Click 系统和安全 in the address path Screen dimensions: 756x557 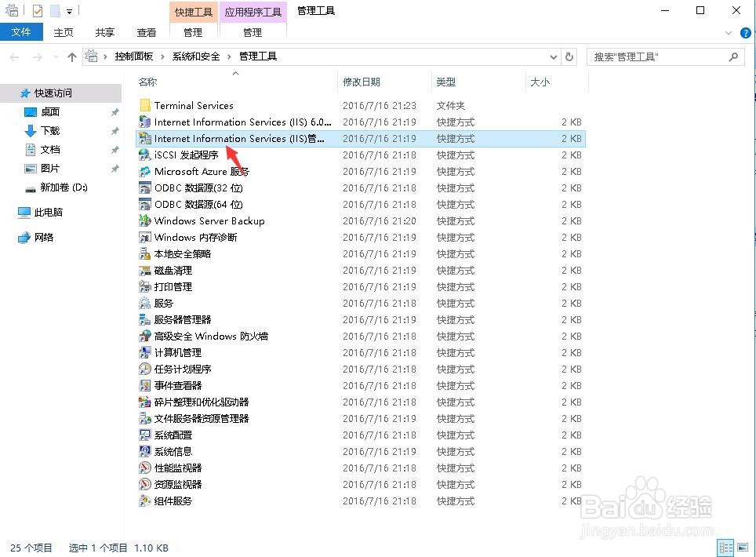[x=196, y=56]
